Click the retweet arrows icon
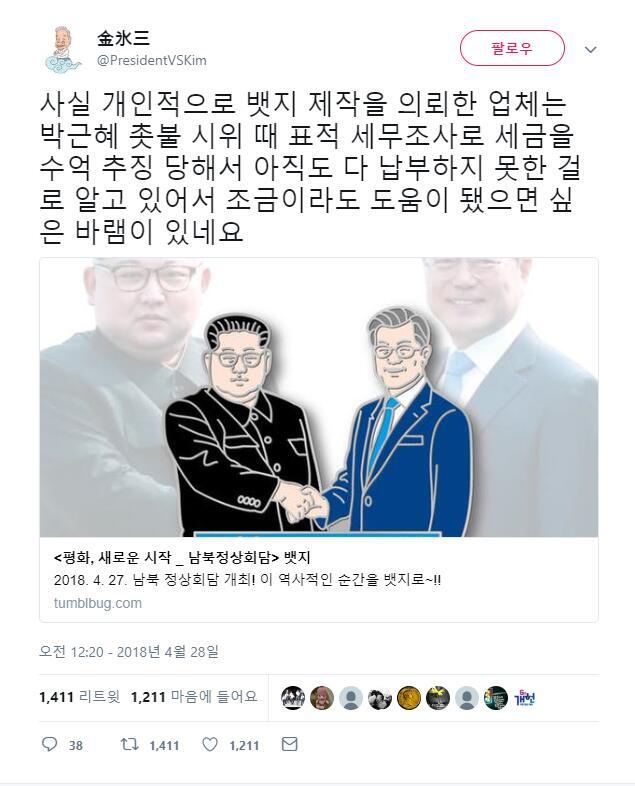 (129, 744)
